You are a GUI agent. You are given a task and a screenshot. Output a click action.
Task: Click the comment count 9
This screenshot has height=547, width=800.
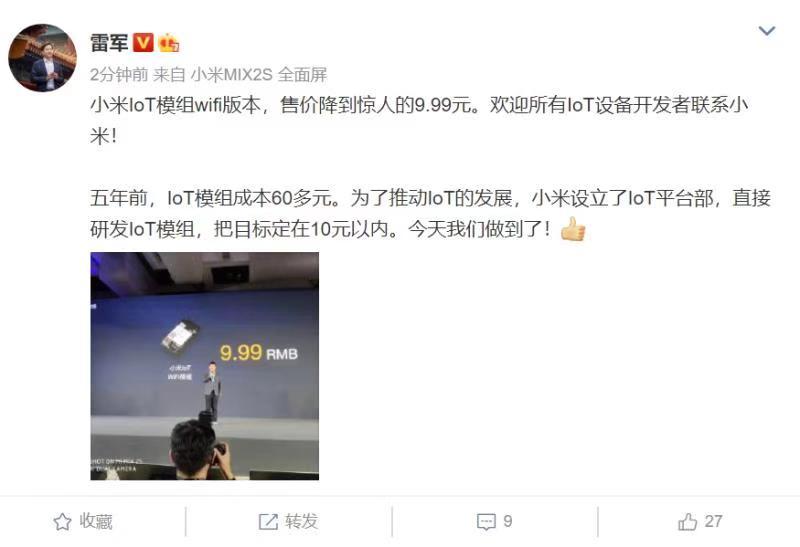point(508,521)
